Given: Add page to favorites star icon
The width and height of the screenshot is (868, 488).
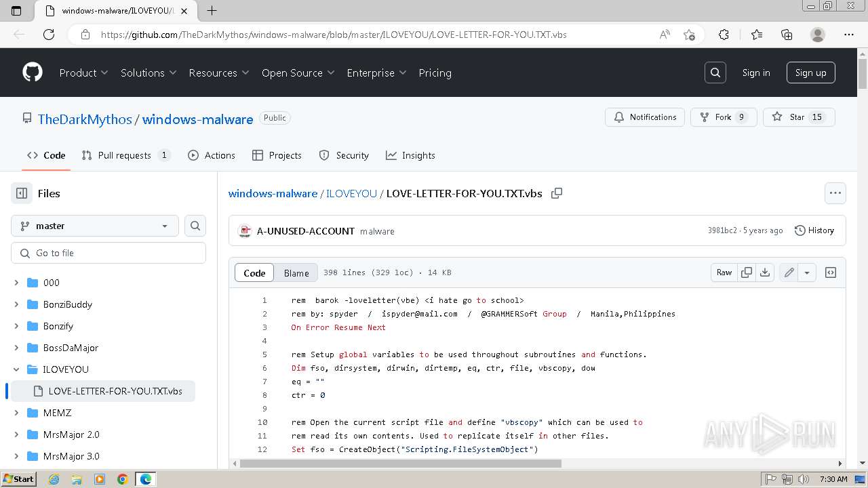Looking at the screenshot, I should coord(690,35).
